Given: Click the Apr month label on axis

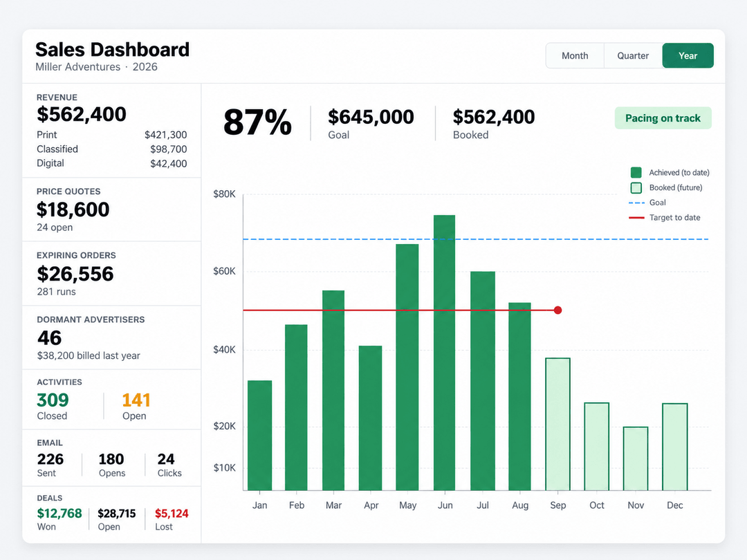Looking at the screenshot, I should tap(371, 505).
